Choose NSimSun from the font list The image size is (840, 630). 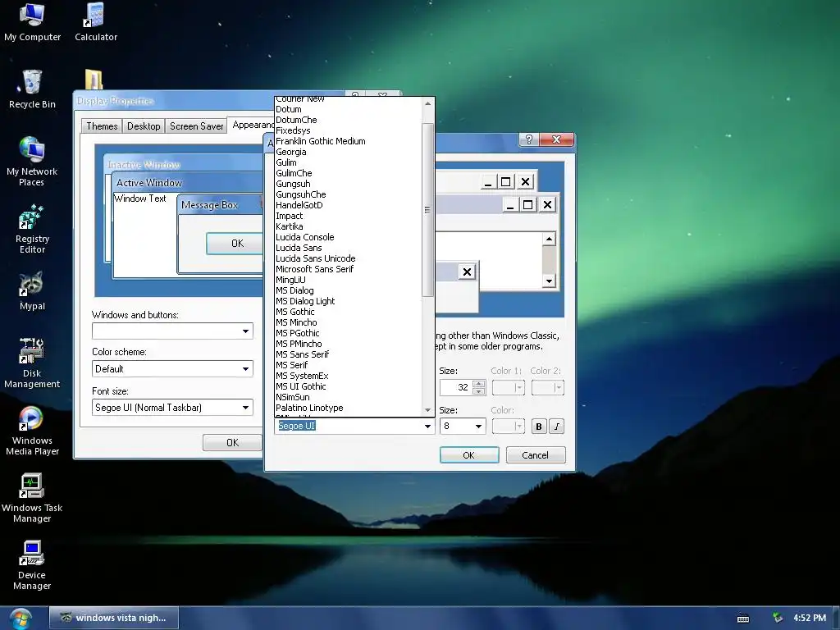348,398
